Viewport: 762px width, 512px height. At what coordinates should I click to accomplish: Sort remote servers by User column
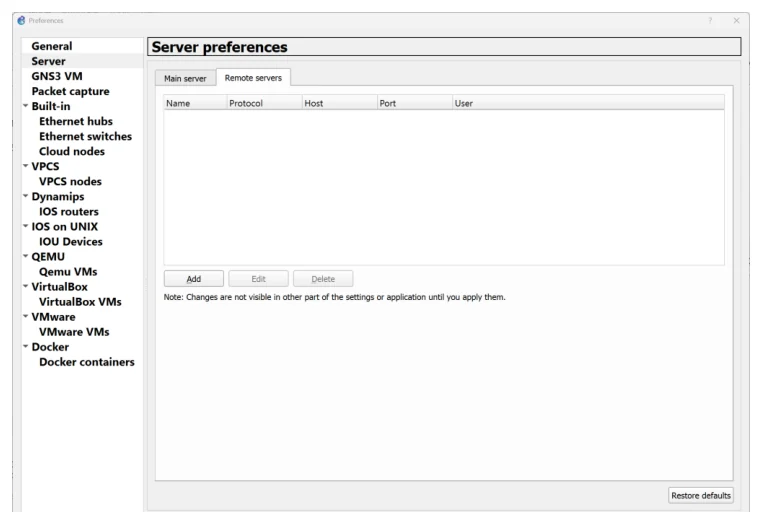tap(588, 103)
